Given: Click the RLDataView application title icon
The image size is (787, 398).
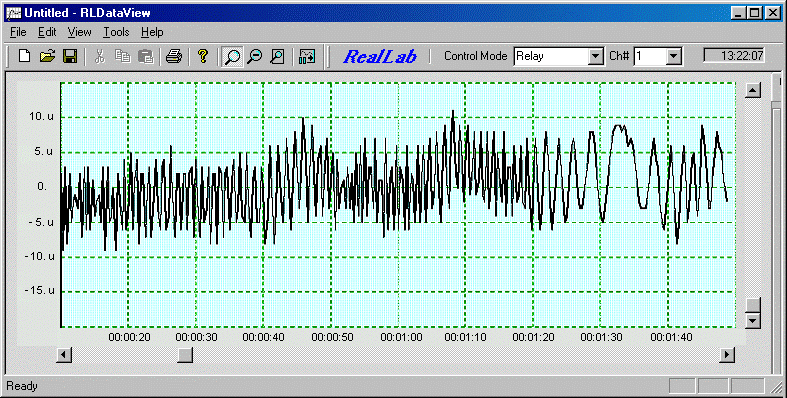Looking at the screenshot, I should 14,13.
